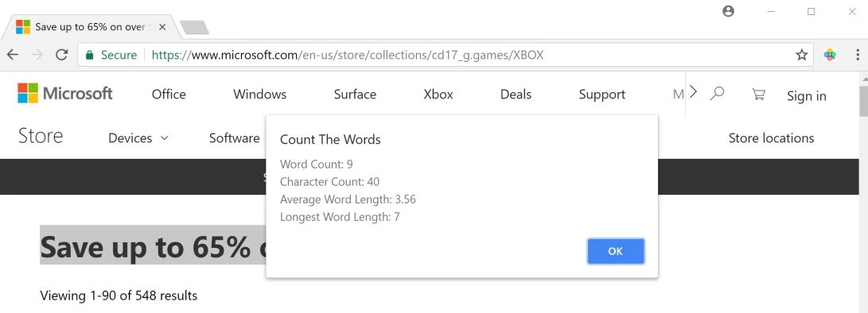Open the search magnifier icon
The image size is (868, 313).
(x=718, y=93)
